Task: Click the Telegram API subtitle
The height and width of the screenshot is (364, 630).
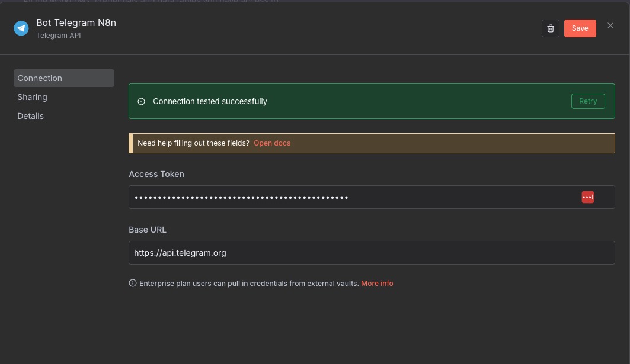Action: [x=59, y=36]
